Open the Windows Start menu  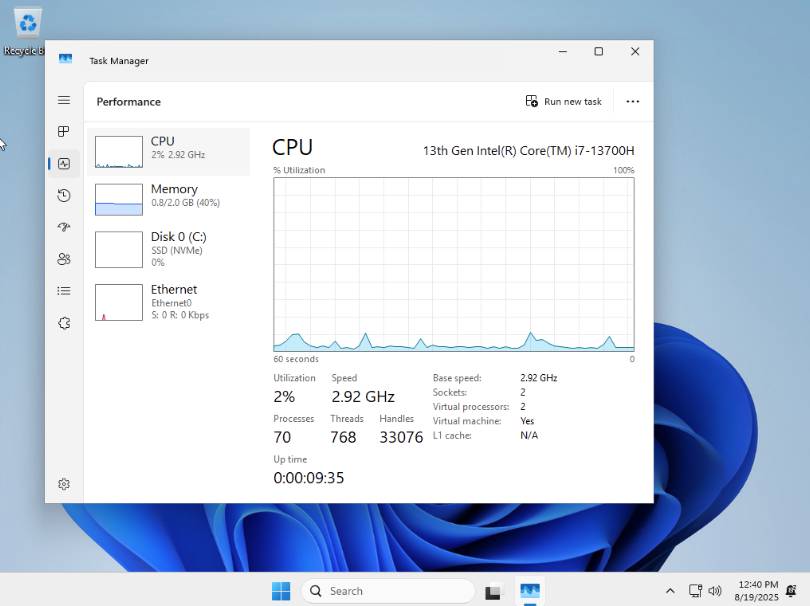(281, 591)
